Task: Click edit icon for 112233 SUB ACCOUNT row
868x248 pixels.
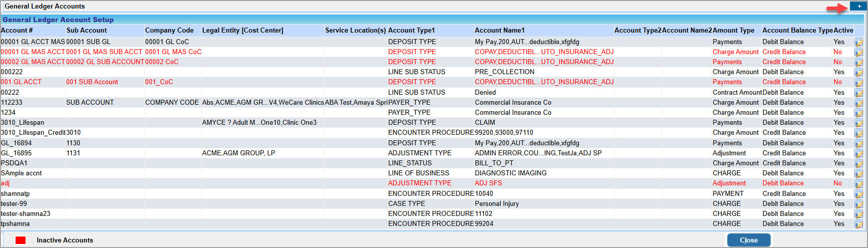Action: click(858, 103)
